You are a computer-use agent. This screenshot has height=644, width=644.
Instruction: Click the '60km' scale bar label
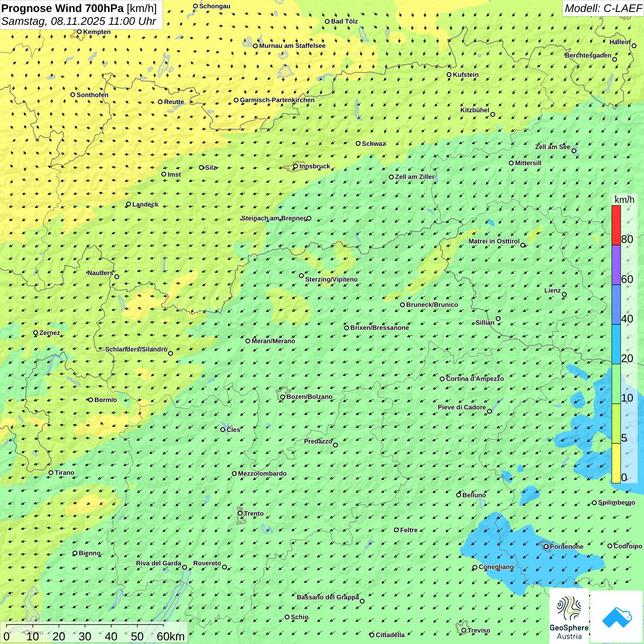tap(171, 636)
